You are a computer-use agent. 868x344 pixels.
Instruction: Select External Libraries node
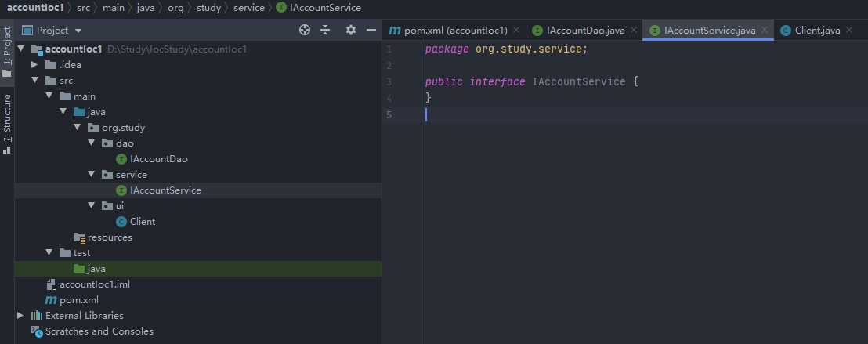[x=85, y=315]
